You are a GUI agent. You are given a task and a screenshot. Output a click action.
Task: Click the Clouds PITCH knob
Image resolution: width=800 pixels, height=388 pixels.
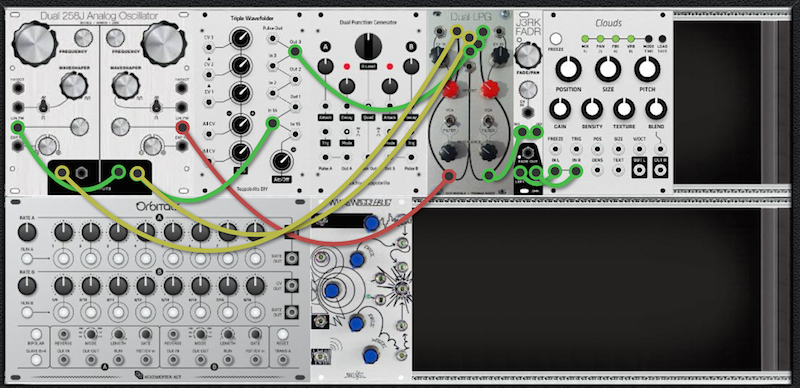click(647, 69)
